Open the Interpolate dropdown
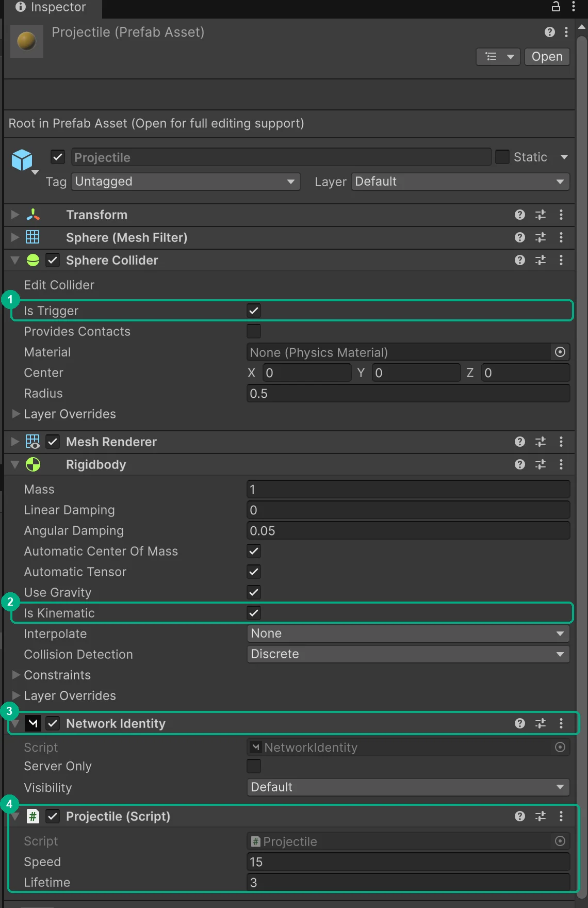The height and width of the screenshot is (908, 588). pos(409,634)
